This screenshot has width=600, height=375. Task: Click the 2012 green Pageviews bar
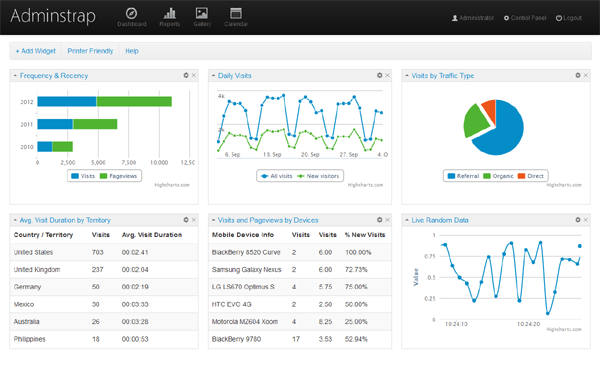pos(134,101)
